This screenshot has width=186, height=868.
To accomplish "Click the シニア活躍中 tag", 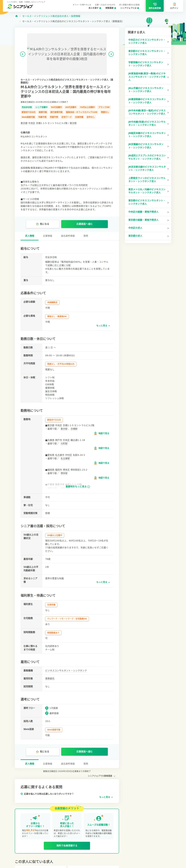I will (42, 107).
